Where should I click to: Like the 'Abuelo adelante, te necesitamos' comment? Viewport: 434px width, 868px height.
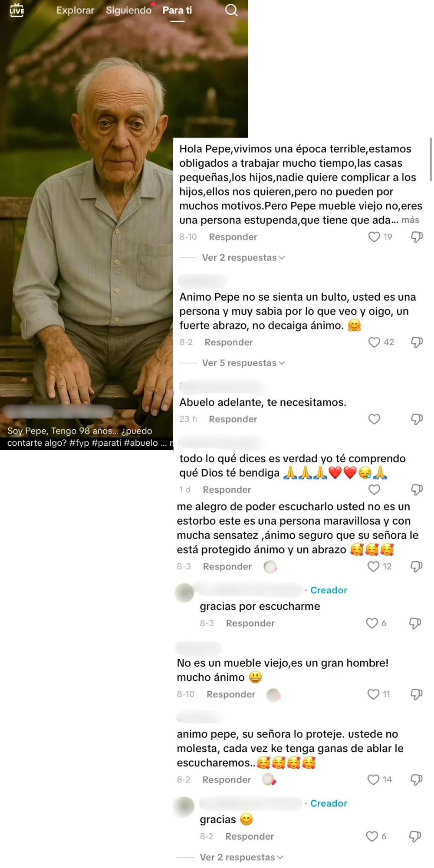coord(374,419)
